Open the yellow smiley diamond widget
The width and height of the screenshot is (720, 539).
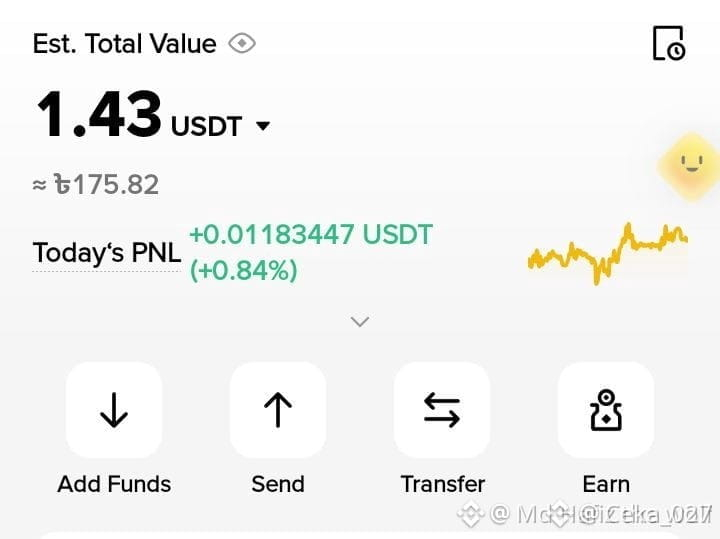coord(691,166)
